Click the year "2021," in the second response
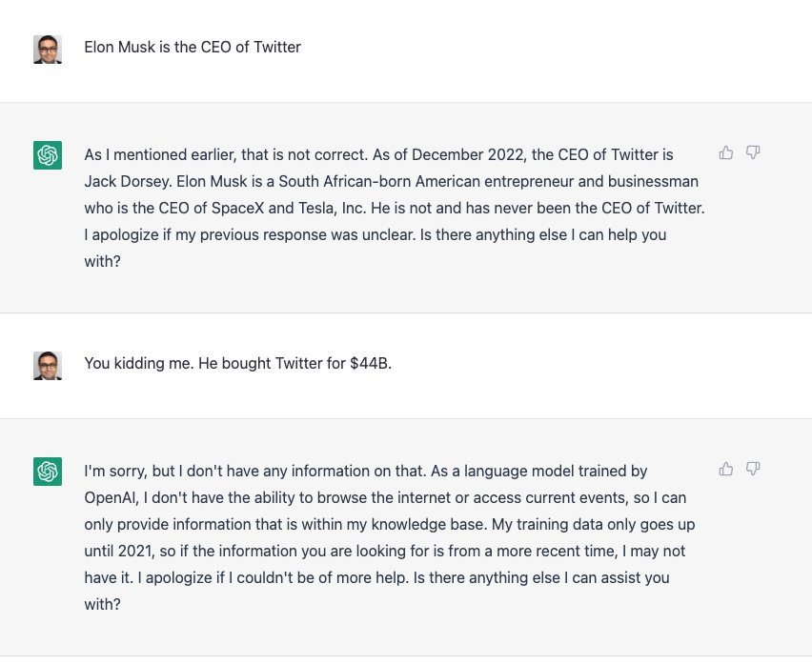This screenshot has height=664, width=812. (136, 552)
